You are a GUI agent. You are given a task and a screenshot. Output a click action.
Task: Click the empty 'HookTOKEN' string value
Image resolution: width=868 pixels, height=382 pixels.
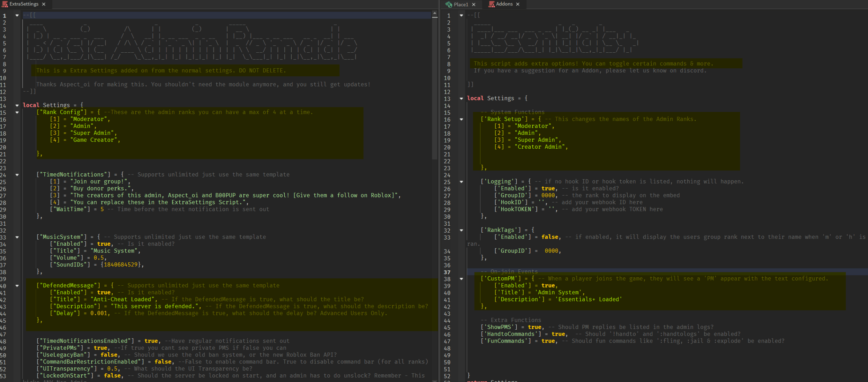click(552, 209)
